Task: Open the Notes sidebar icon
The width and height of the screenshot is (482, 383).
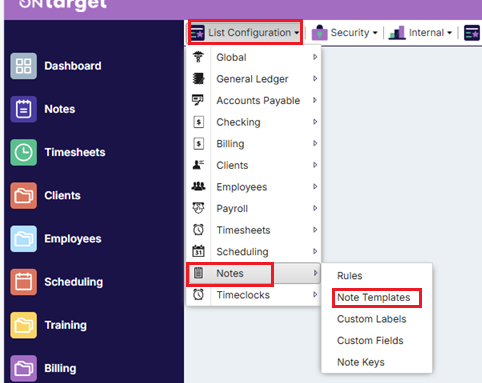Action: point(23,109)
